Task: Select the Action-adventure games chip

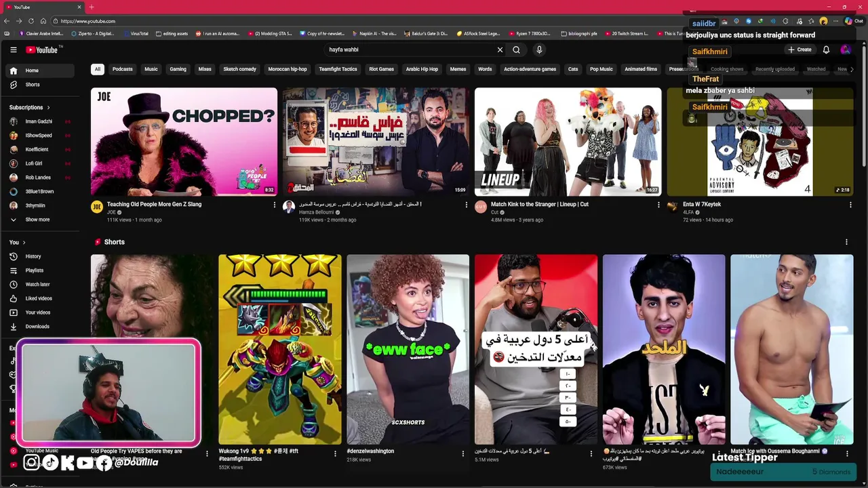Action: click(530, 69)
